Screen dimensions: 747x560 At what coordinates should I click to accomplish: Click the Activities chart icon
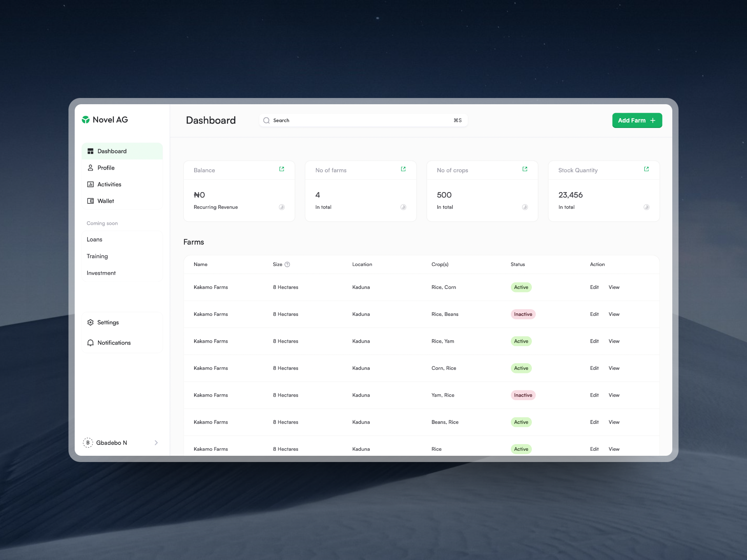[x=90, y=184]
